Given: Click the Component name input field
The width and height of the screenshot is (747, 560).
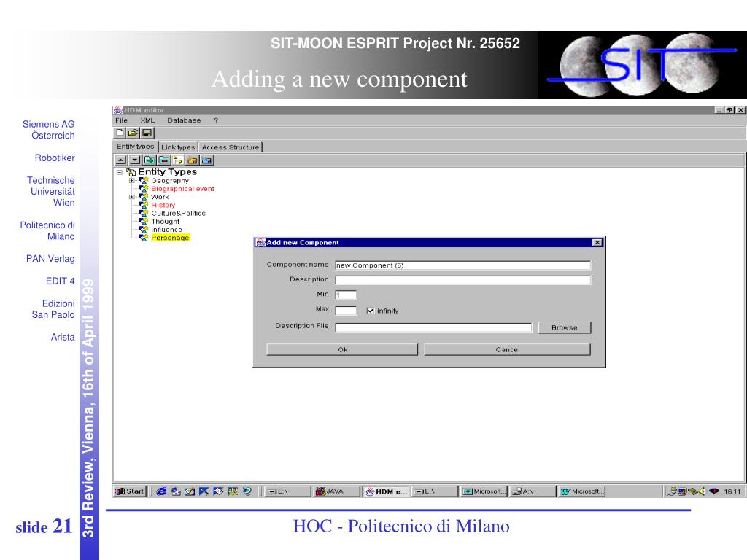Looking at the screenshot, I should (x=462, y=265).
